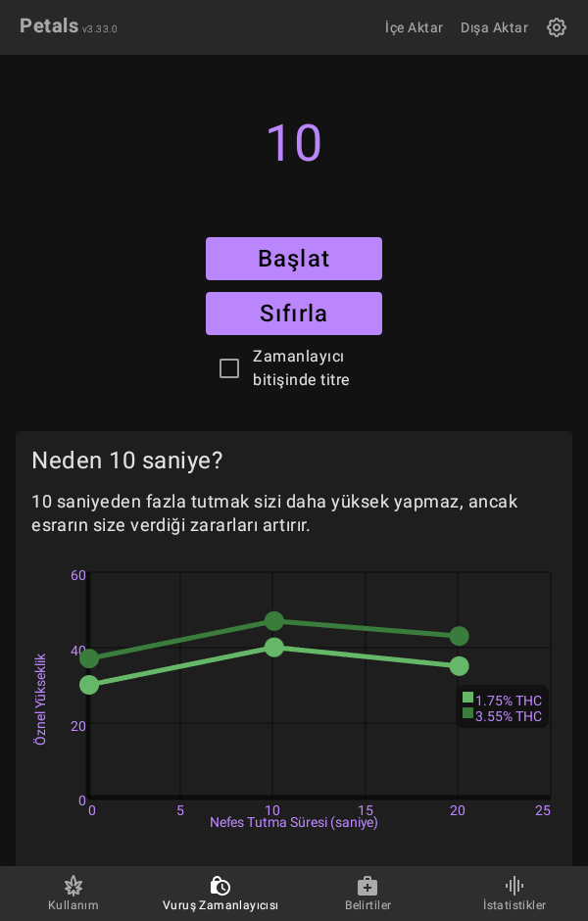Switch to the İstatistikler tab label
This screenshot has width=588, height=921.
tap(514, 905)
